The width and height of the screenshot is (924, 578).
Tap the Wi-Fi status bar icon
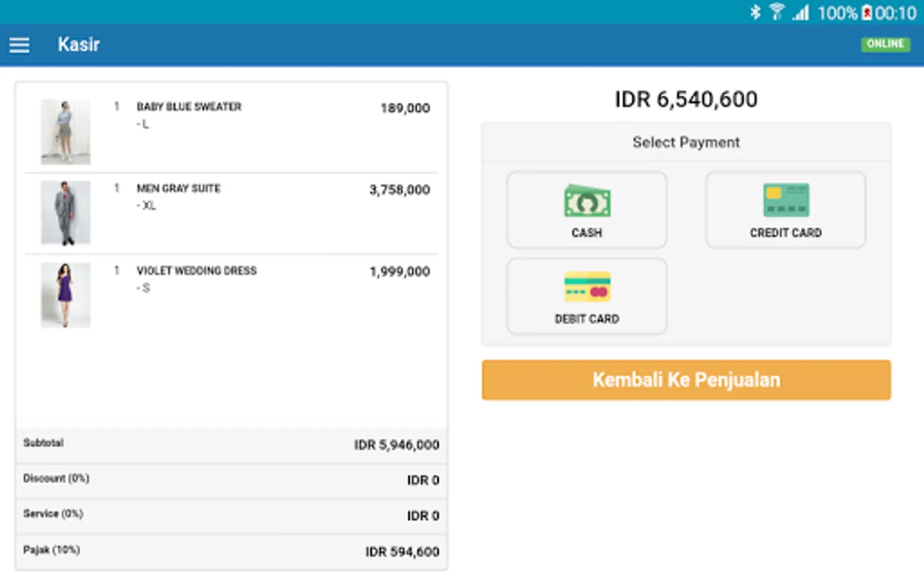pyautogui.click(x=776, y=12)
